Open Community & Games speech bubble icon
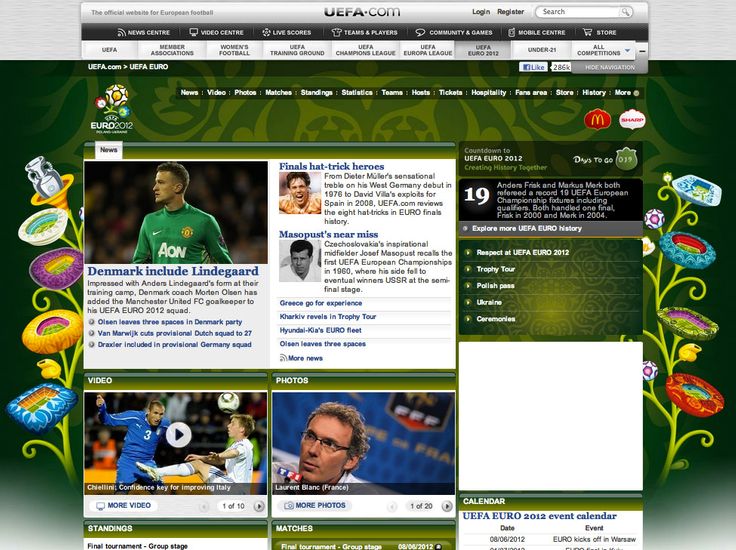Image resolution: width=736 pixels, height=550 pixels. point(420,32)
